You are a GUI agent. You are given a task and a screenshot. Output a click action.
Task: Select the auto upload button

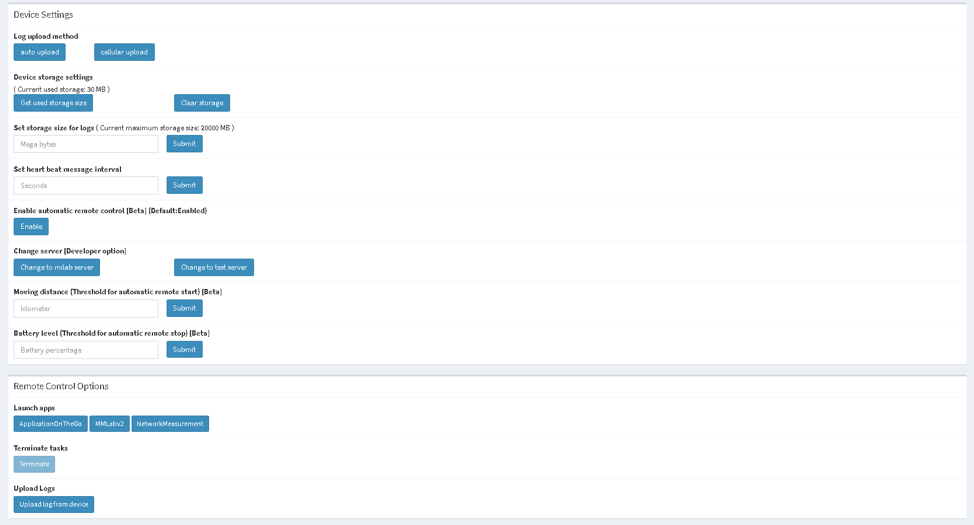(40, 52)
